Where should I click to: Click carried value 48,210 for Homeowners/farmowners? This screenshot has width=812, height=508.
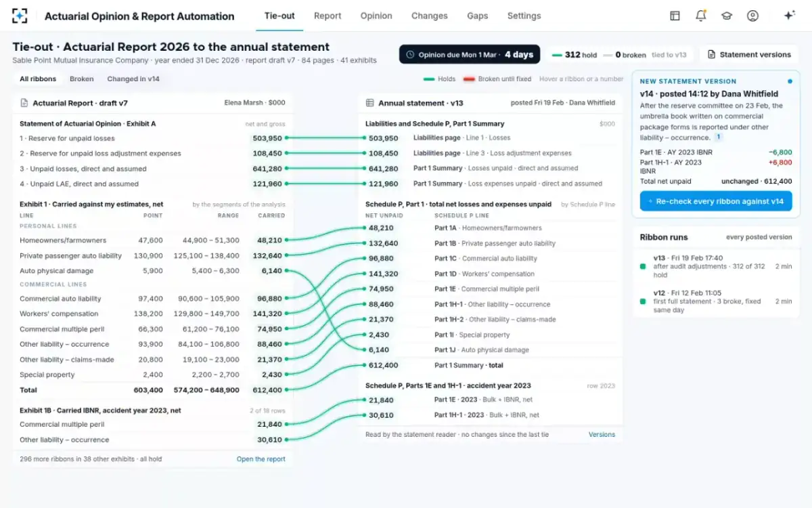pos(269,240)
